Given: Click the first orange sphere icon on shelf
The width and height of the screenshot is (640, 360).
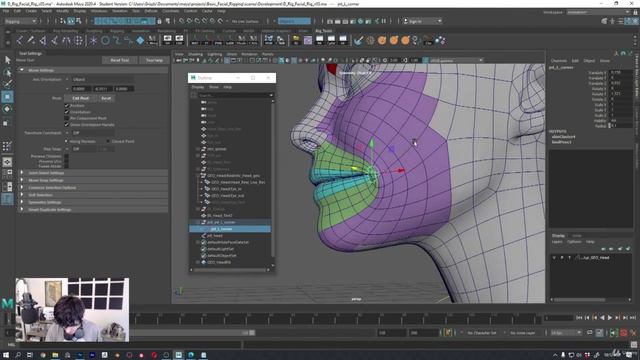Looking at the screenshot, I should pyautogui.click(x=382, y=40).
